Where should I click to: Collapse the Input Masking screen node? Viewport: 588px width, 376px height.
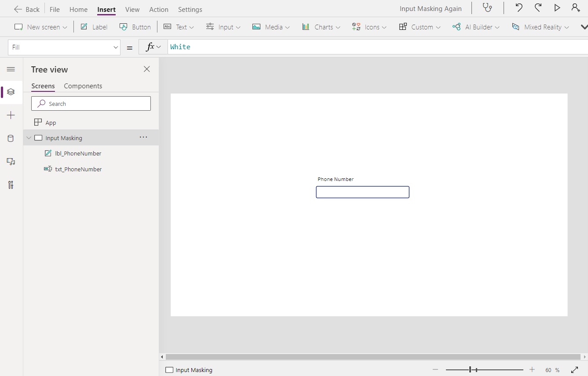[x=29, y=138]
